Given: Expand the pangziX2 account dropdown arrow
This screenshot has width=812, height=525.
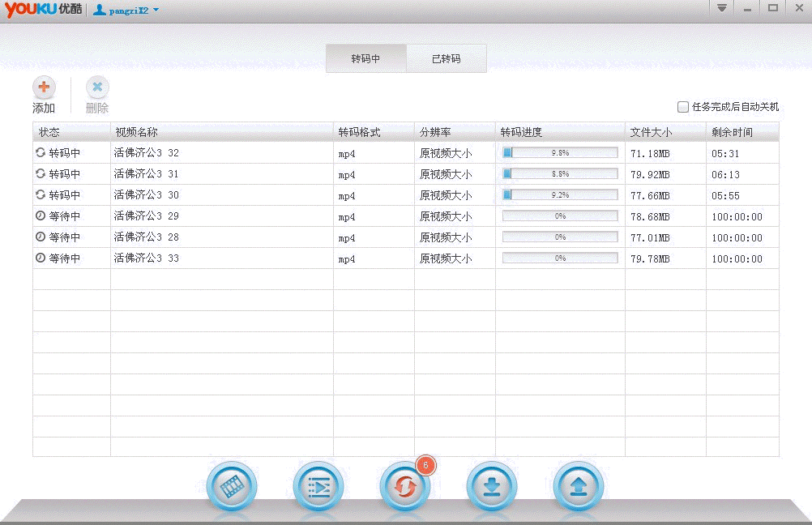Looking at the screenshot, I should point(156,10).
